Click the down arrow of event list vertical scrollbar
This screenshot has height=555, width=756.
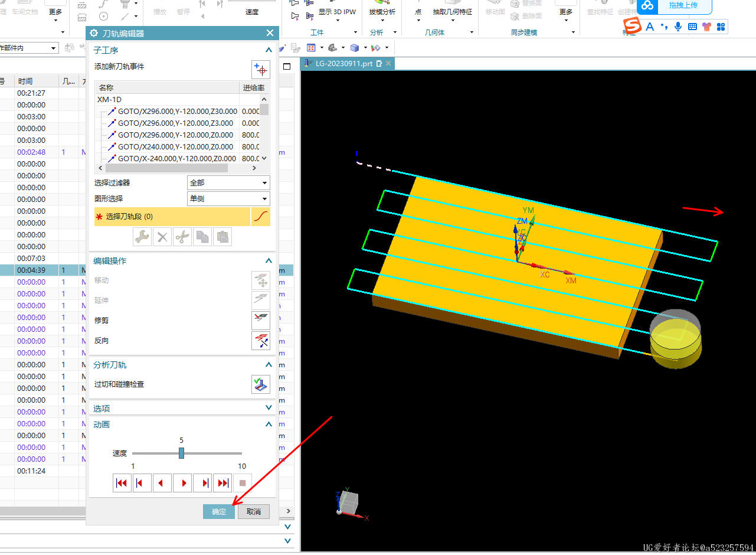click(x=264, y=158)
